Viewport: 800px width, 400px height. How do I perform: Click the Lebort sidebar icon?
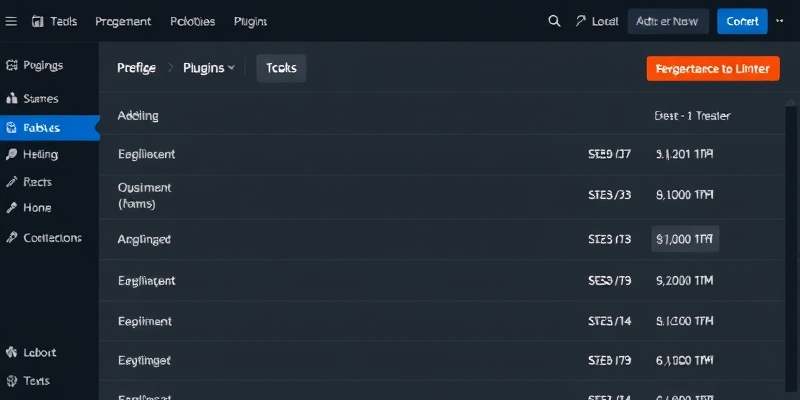coord(11,352)
